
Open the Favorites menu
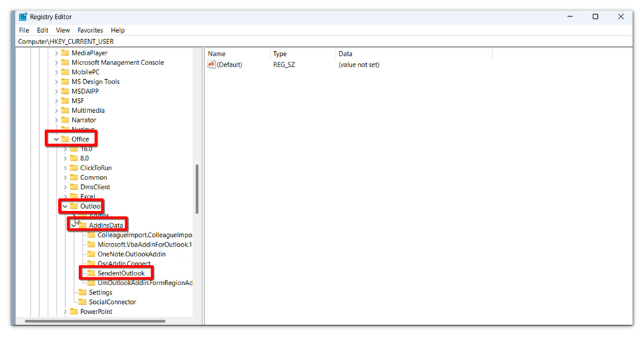click(90, 30)
